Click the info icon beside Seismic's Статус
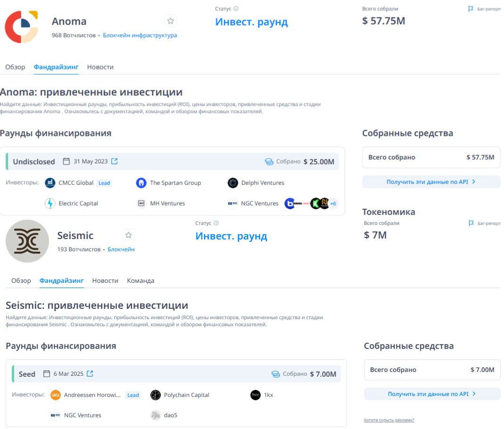This screenshot has height=429, width=504. 216,223
